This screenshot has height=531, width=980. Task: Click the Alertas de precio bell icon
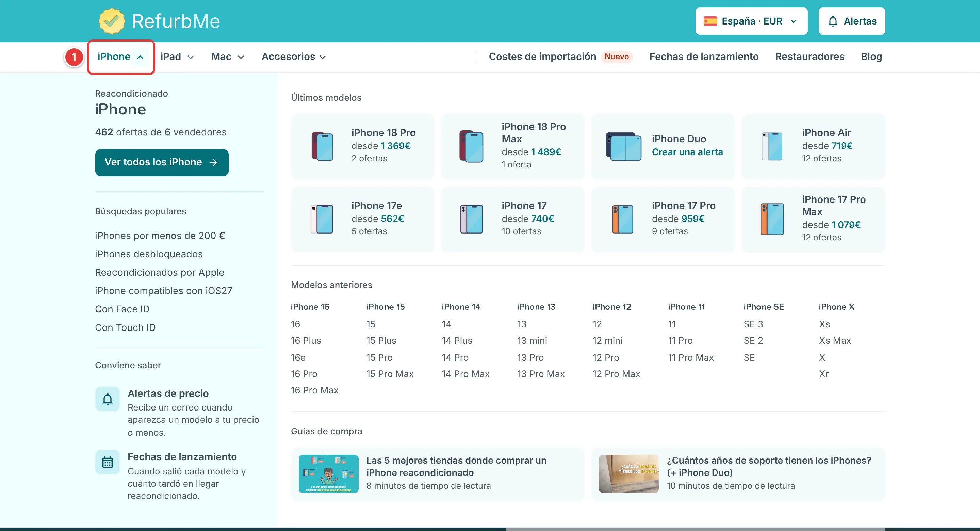pyautogui.click(x=107, y=399)
